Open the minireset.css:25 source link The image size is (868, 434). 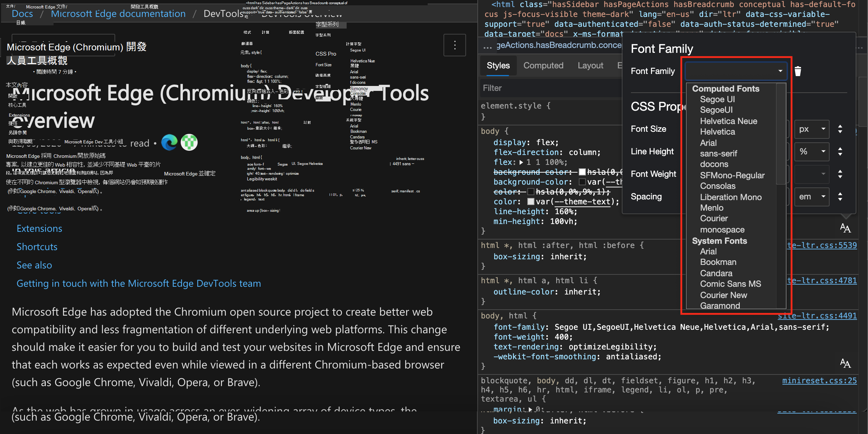[819, 381]
